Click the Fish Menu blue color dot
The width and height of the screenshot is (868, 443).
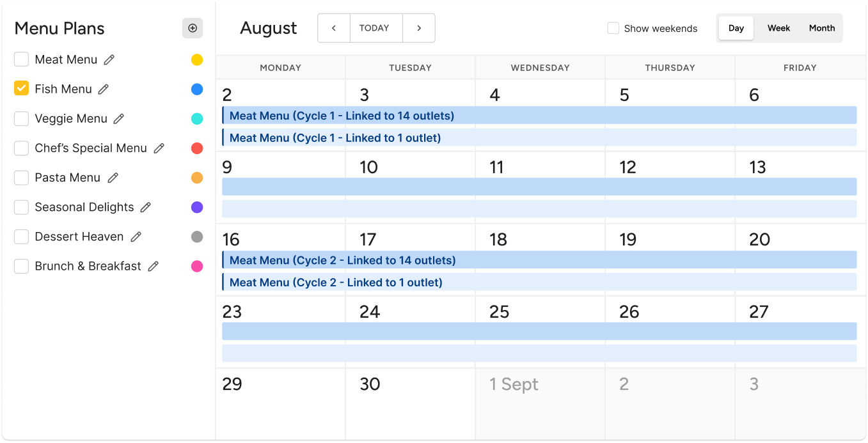tap(197, 89)
